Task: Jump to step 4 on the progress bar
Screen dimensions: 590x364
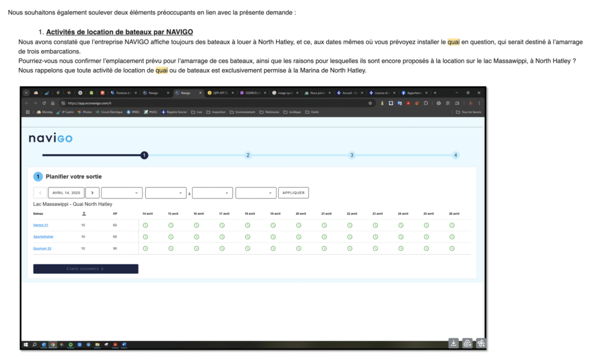Action: pyautogui.click(x=456, y=156)
